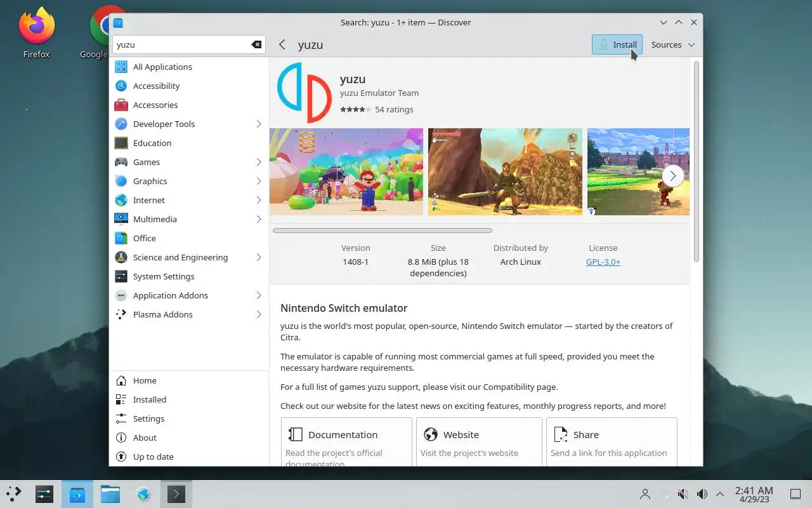Click the Multimedia category icon

(121, 219)
